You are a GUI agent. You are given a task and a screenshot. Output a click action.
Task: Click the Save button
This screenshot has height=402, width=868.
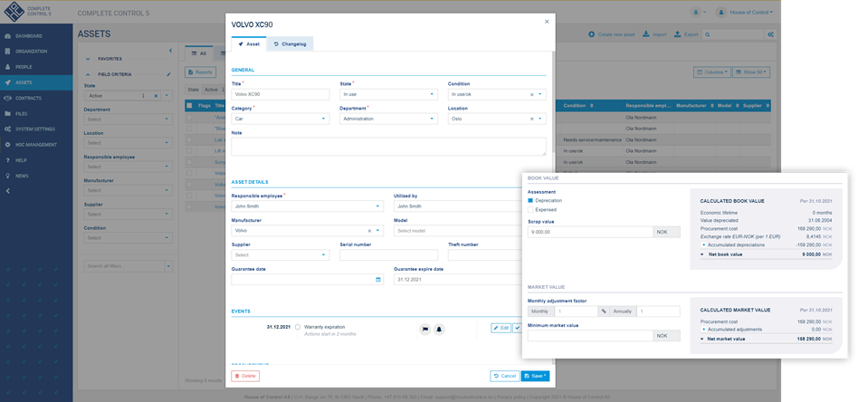tap(535, 376)
